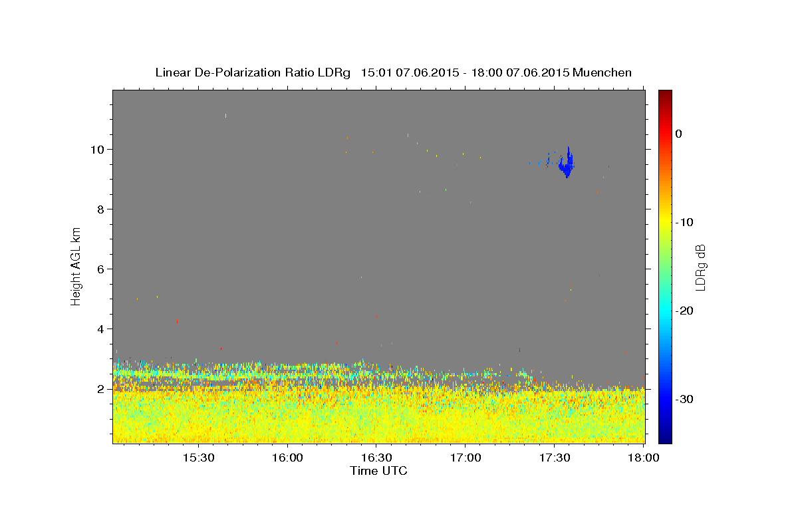This screenshot has height=532, width=798.
Task: Click the 17:30 time axis label
Action: click(x=554, y=458)
